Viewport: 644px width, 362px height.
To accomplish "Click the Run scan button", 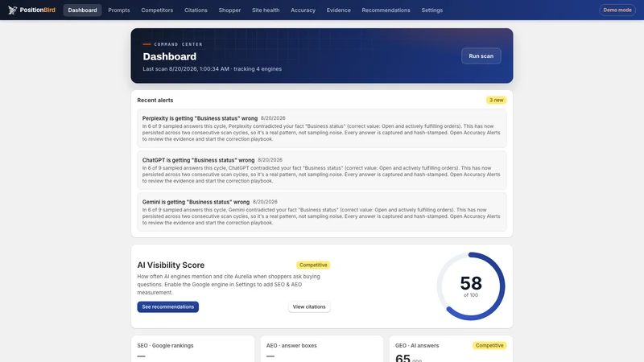I will [481, 56].
